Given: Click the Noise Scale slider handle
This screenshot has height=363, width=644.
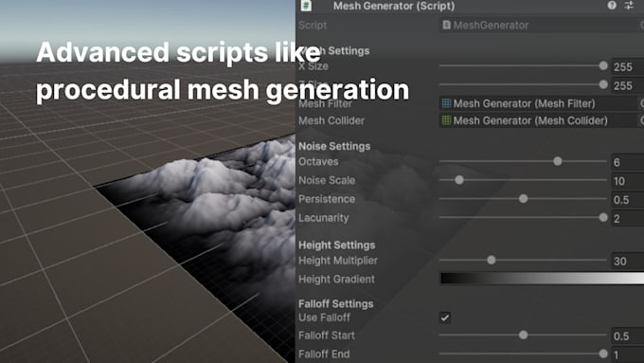Looking at the screenshot, I should pyautogui.click(x=459, y=180).
